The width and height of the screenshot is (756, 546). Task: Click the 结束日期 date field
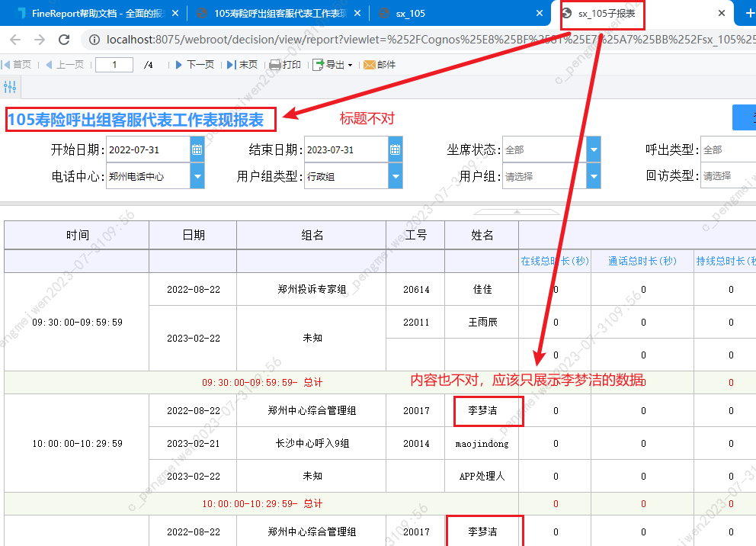pyautogui.click(x=346, y=149)
